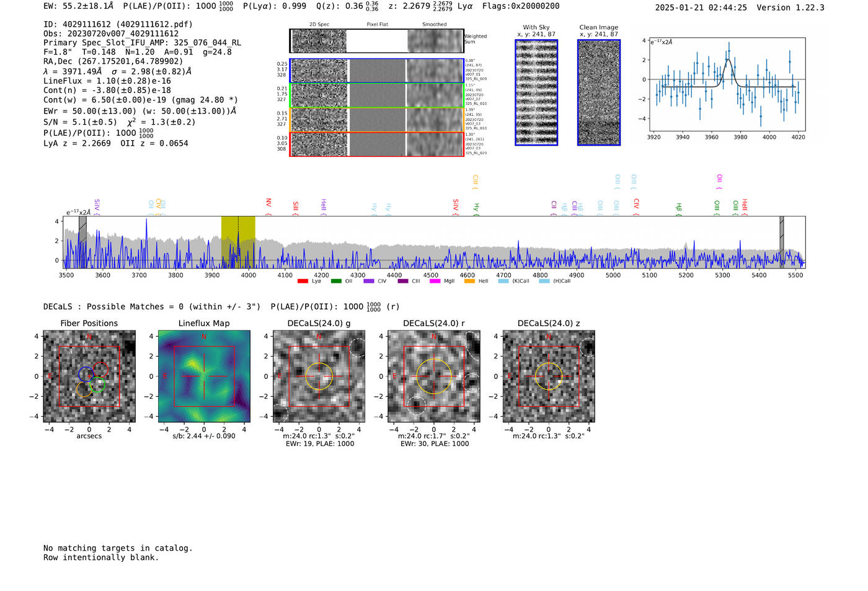This screenshot has height=591, width=868.
Task: Click the Cont(n) = -3.80(±0.85)e-18 line
Action: [x=107, y=90]
